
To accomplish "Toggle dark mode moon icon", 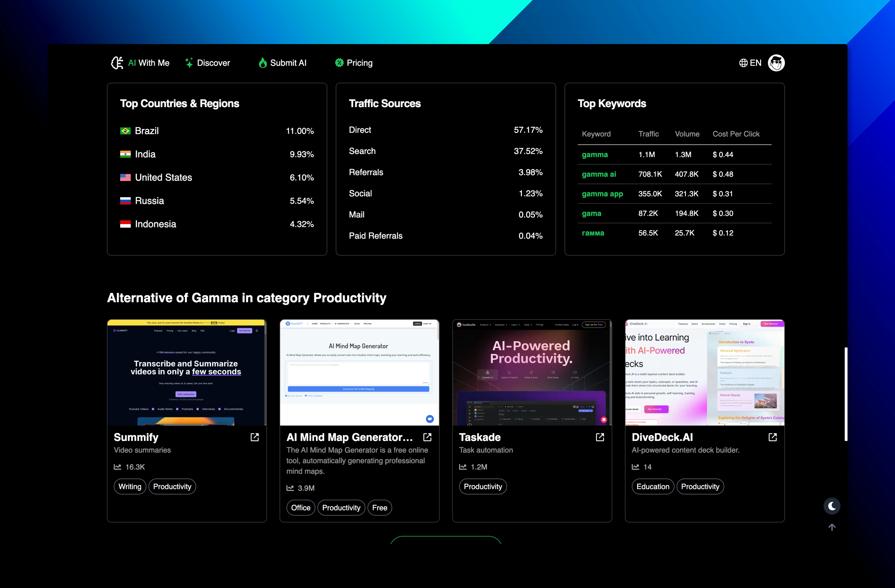I will click(x=832, y=506).
